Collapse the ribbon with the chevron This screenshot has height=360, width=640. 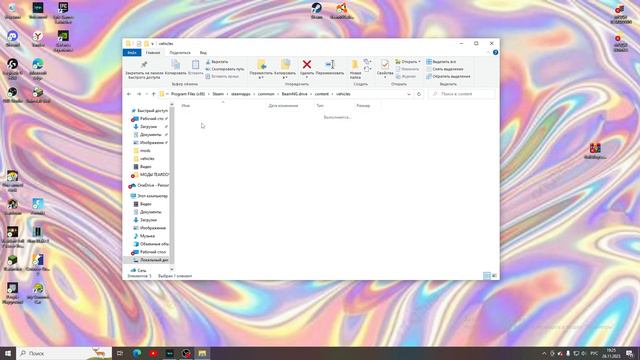[489, 53]
